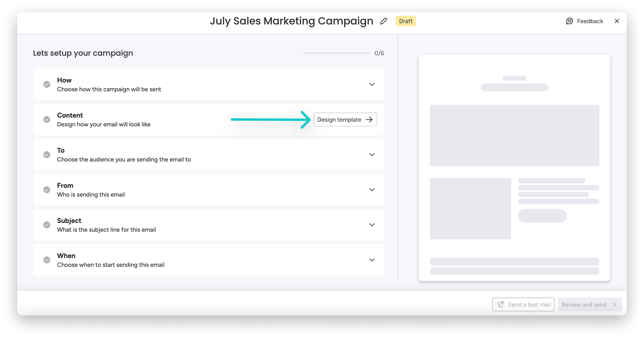Viewport: 644px width, 338px height.
Task: Click the pencil icon to rename campaign
Action: click(383, 21)
